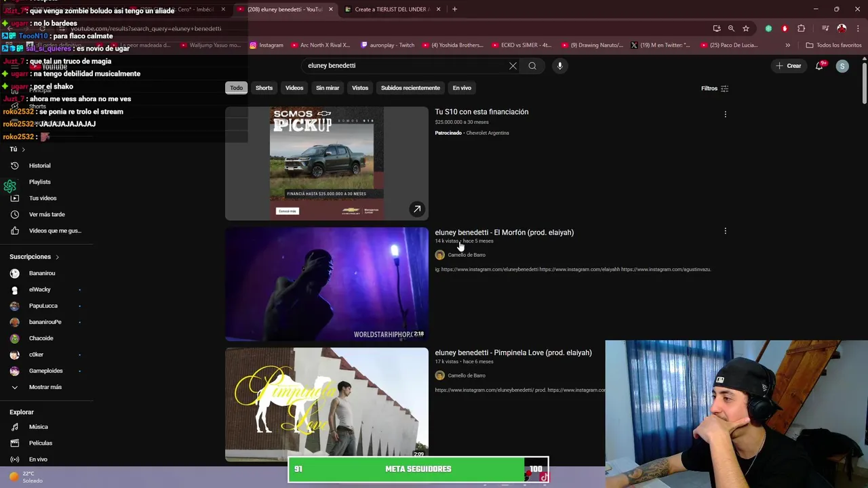This screenshot has width=868, height=488.
Task: Open the green ChatGPT extension icon
Action: tap(768, 28)
